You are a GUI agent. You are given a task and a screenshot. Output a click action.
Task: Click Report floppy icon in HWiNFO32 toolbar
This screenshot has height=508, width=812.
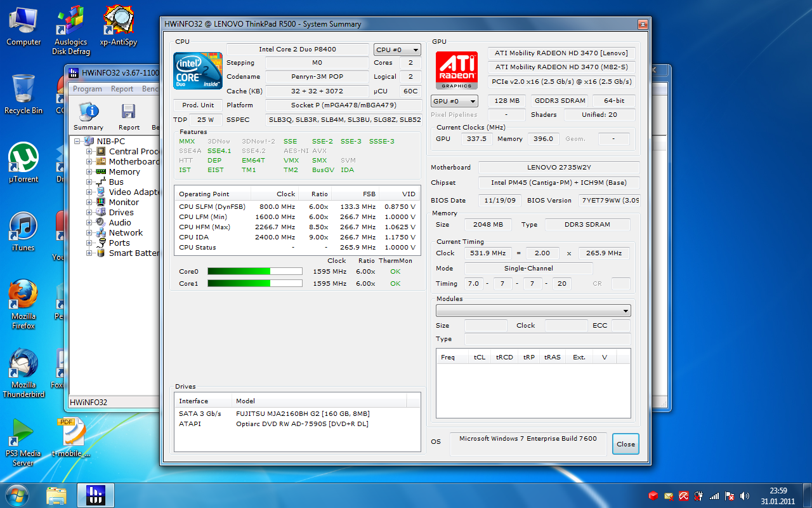click(x=129, y=112)
